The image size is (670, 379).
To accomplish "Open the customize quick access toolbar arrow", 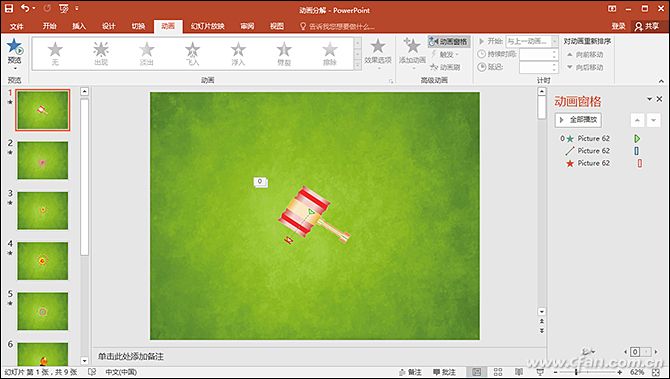I will pyautogui.click(x=77, y=8).
